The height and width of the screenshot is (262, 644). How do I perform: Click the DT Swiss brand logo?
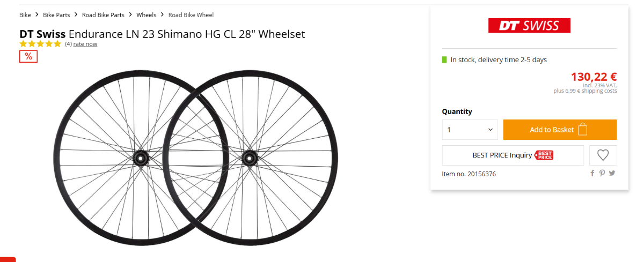tap(529, 25)
